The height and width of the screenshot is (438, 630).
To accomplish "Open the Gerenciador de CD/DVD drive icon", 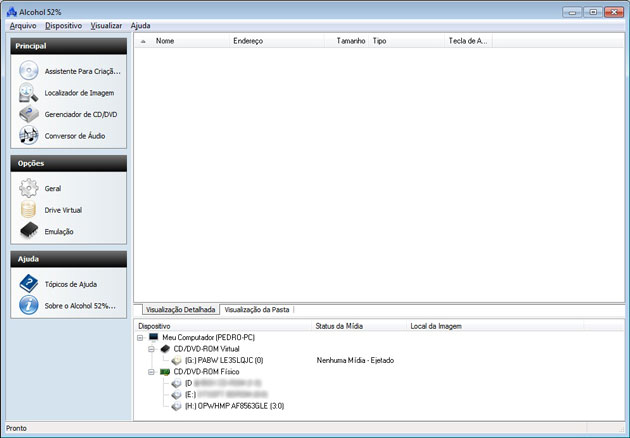I will pos(29,114).
